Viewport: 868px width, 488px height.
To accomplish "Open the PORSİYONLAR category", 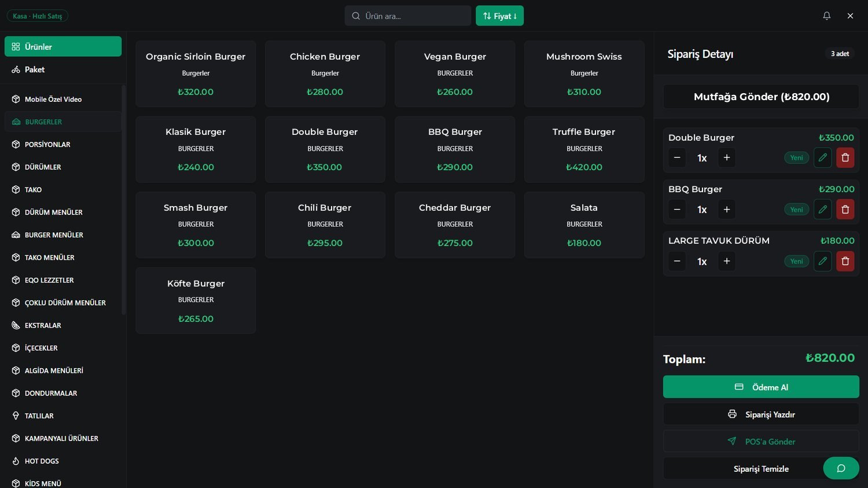I will pos(63,144).
